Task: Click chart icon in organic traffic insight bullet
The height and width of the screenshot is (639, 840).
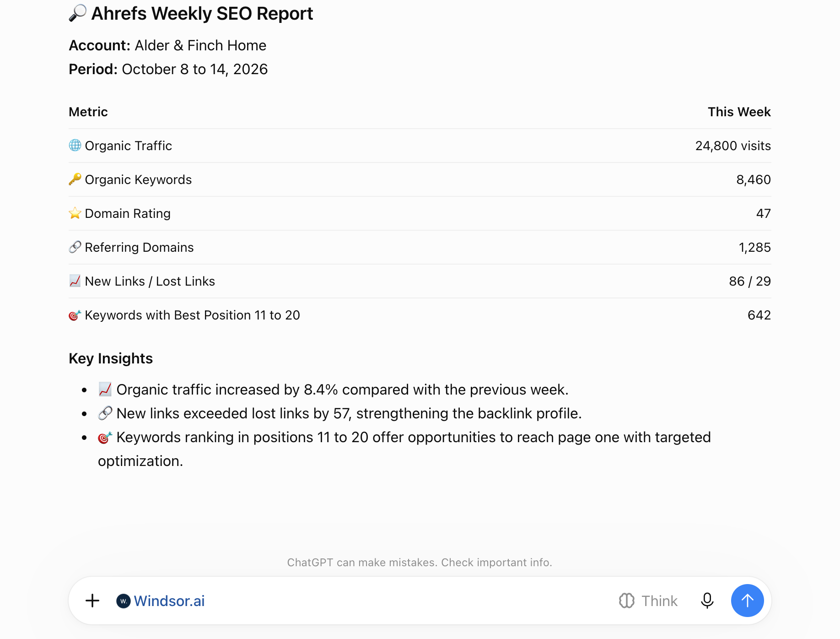Action: [105, 390]
